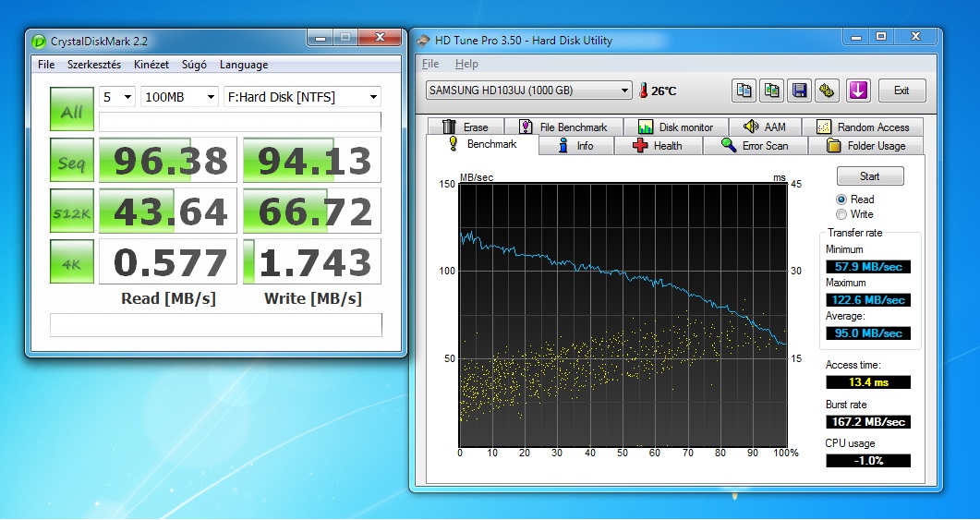Screen dimensions: 980x520
Task: Click the purple minimize-to-tray arrow icon
Action: pyautogui.click(x=858, y=91)
